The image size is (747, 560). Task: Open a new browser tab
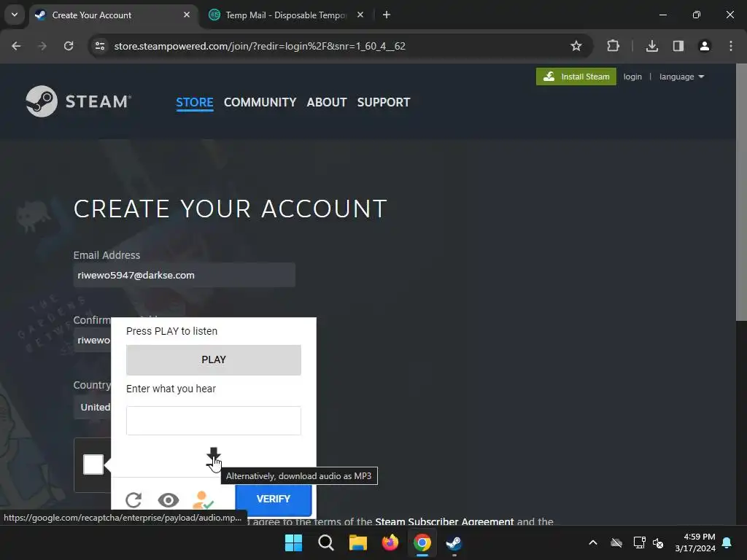(x=387, y=15)
